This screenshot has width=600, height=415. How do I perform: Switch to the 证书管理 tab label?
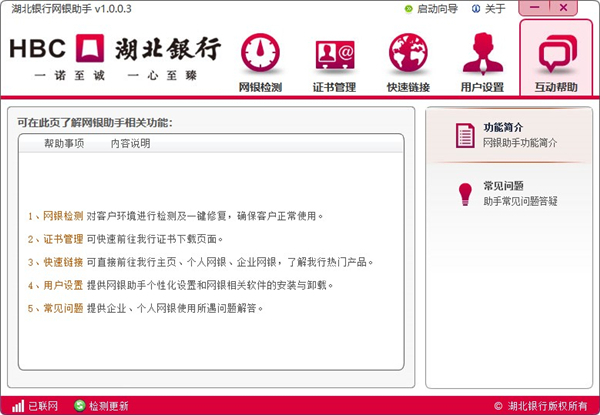334,87
